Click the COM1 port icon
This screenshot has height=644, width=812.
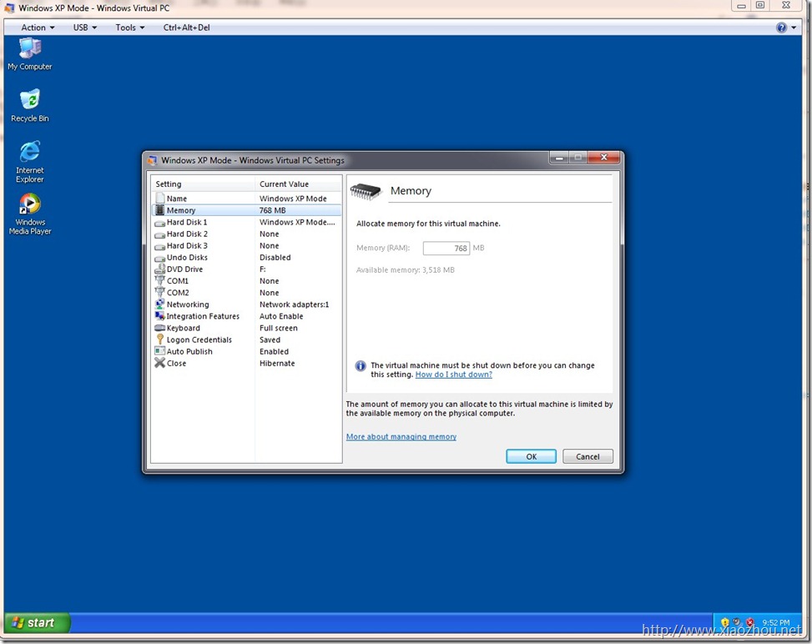tap(160, 280)
